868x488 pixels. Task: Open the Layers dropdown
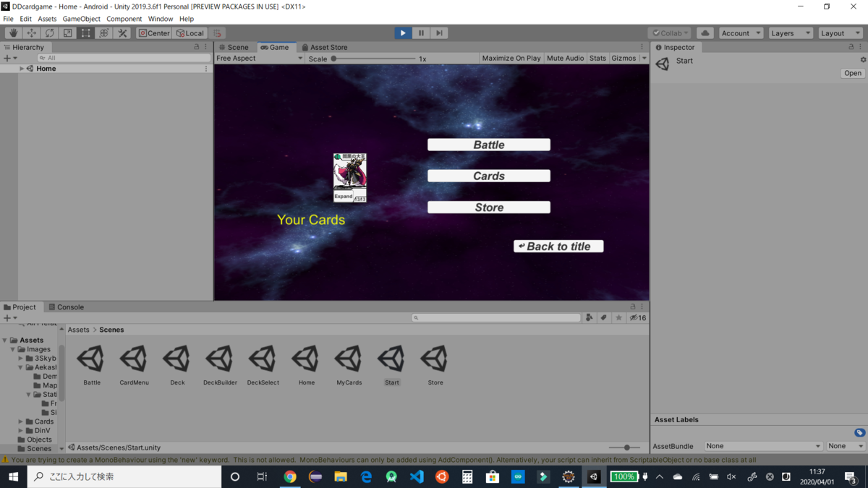coord(790,33)
